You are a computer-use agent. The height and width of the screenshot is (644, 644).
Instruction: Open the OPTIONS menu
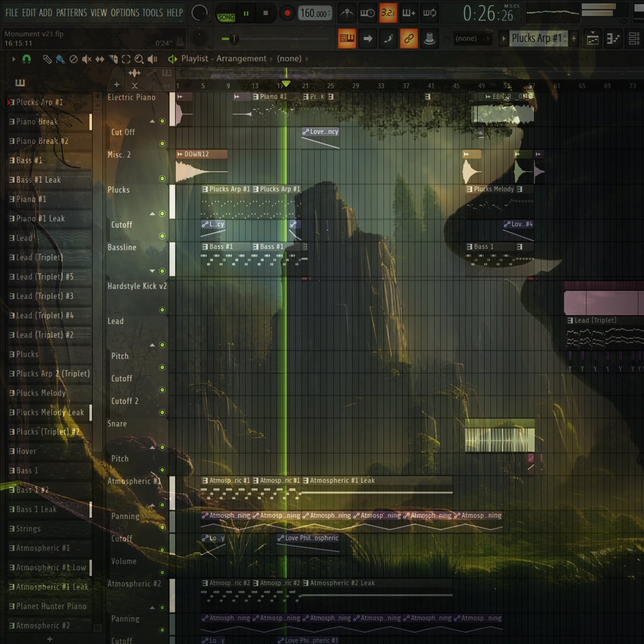point(126,12)
